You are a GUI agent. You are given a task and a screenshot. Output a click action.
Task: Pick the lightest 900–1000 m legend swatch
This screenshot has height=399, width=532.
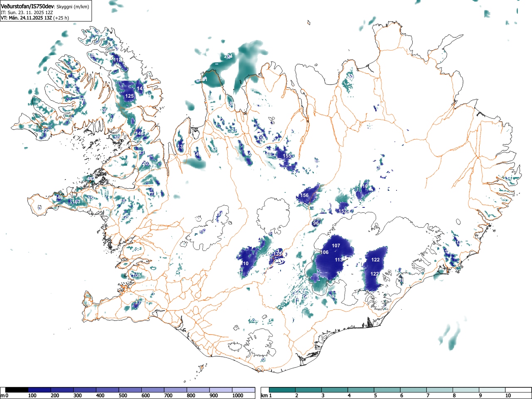tap(221, 390)
